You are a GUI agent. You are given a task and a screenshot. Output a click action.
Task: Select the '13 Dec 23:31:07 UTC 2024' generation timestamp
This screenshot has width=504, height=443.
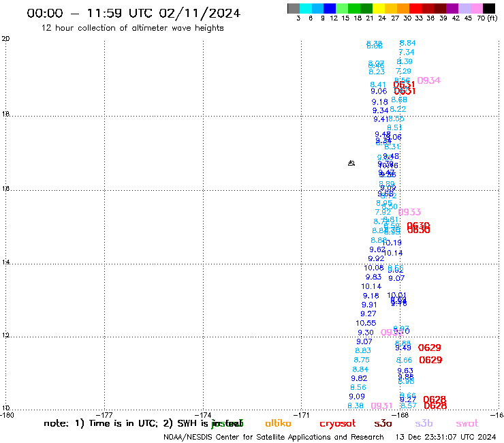click(445, 437)
